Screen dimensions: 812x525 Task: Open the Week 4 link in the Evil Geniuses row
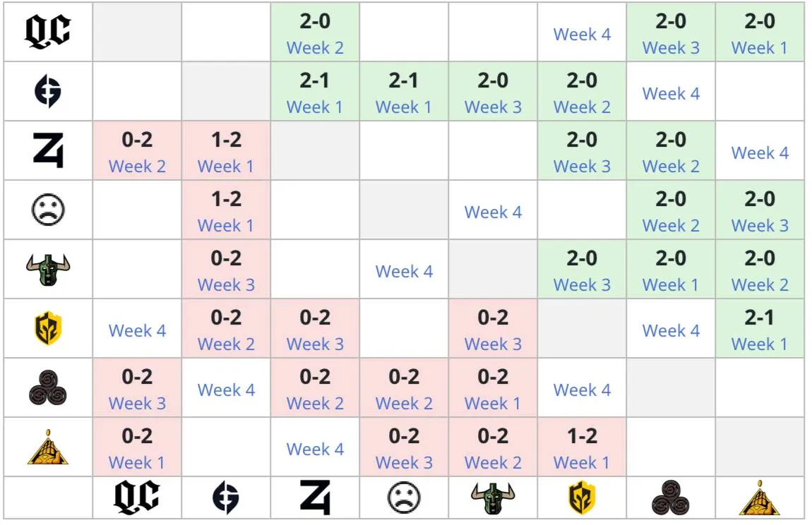[x=671, y=94]
